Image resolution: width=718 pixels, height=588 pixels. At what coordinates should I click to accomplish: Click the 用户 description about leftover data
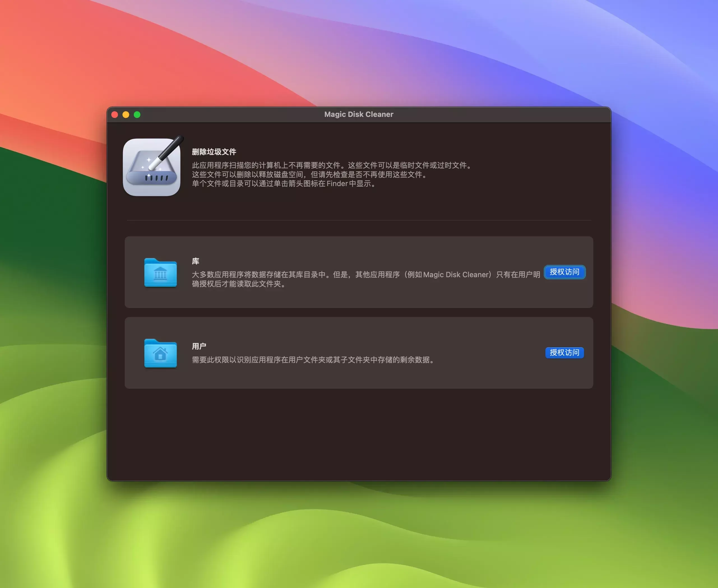click(x=313, y=360)
